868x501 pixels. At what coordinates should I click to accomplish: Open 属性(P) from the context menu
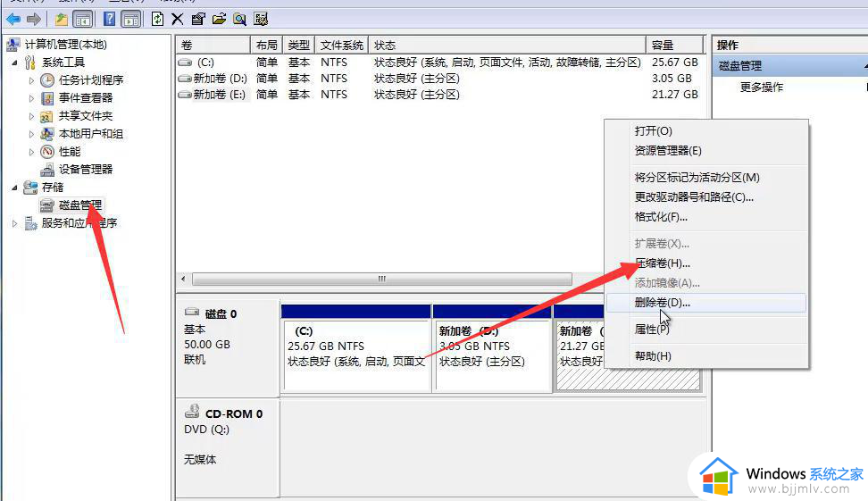pos(706,330)
